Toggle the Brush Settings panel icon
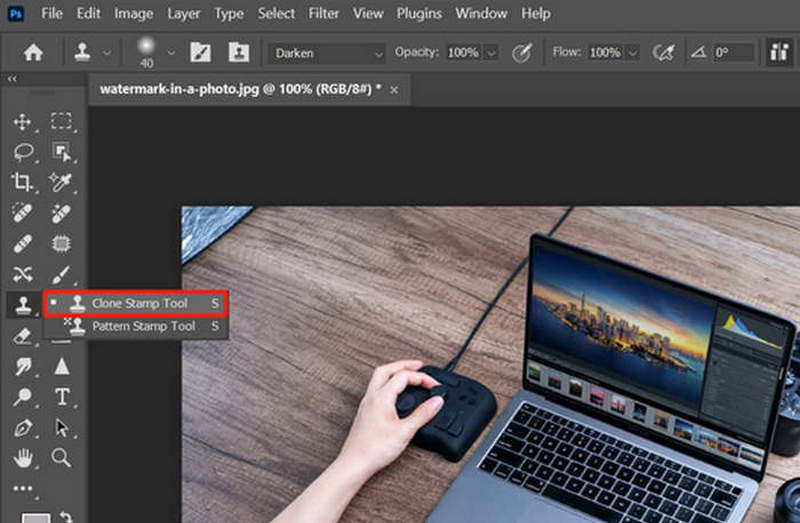This screenshot has width=800, height=523. click(201, 52)
